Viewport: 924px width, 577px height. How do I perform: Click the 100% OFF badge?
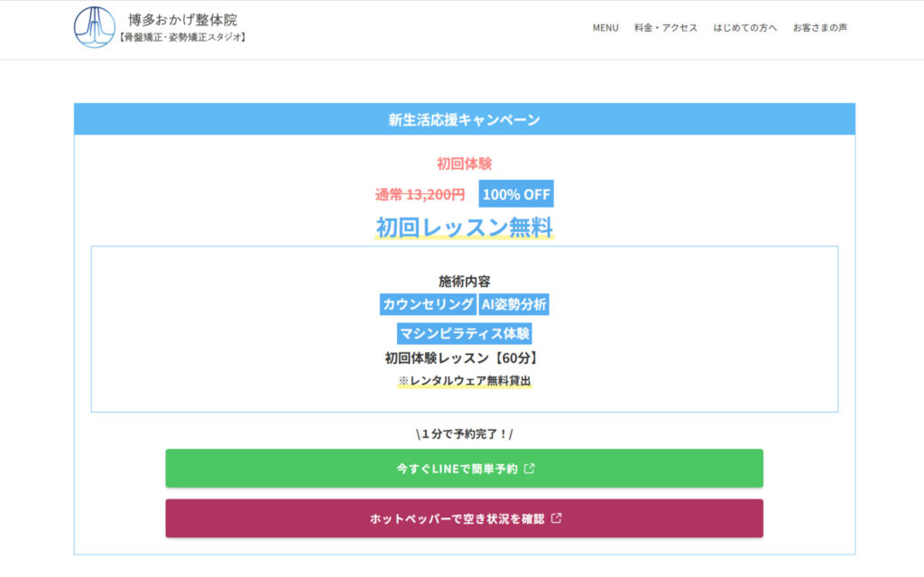point(516,194)
